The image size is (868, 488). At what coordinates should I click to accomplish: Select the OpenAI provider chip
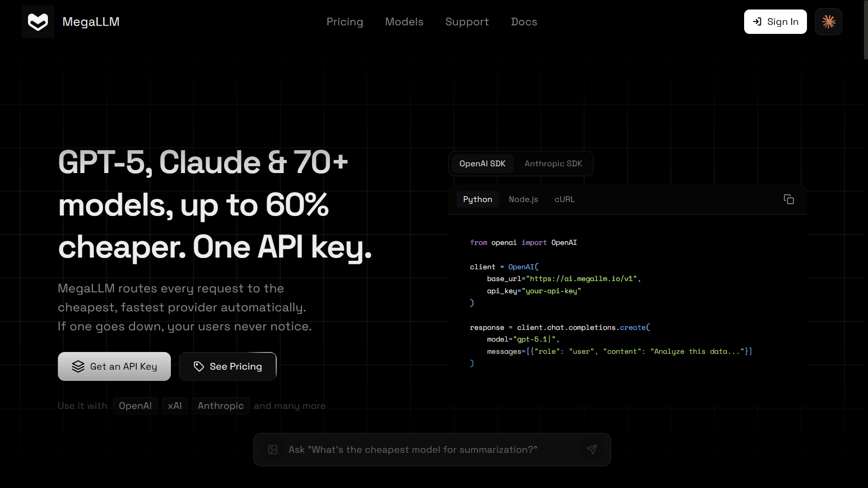[135, 406]
